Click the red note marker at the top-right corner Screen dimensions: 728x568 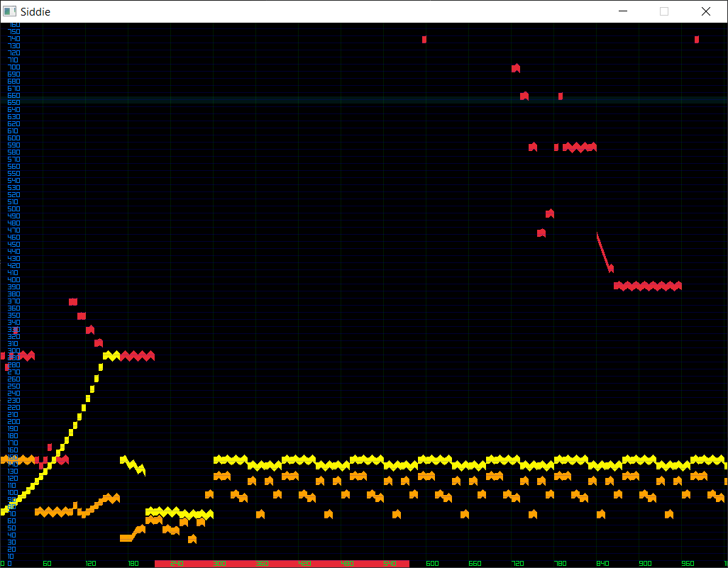pyautogui.click(x=697, y=40)
